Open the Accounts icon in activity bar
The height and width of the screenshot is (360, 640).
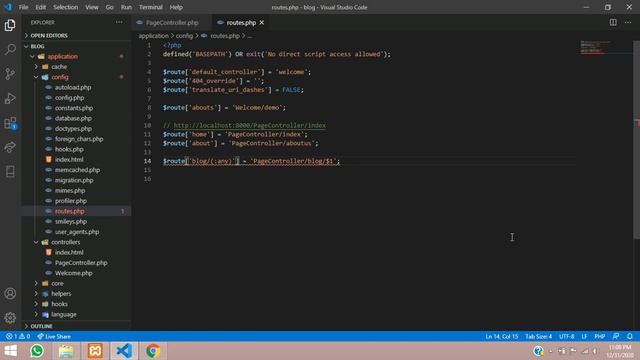(x=10, y=293)
